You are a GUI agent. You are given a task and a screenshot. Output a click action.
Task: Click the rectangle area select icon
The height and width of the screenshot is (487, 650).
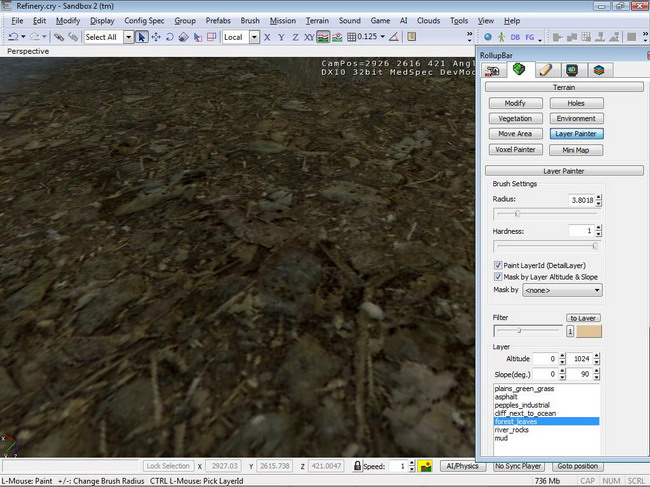[x=211, y=37]
